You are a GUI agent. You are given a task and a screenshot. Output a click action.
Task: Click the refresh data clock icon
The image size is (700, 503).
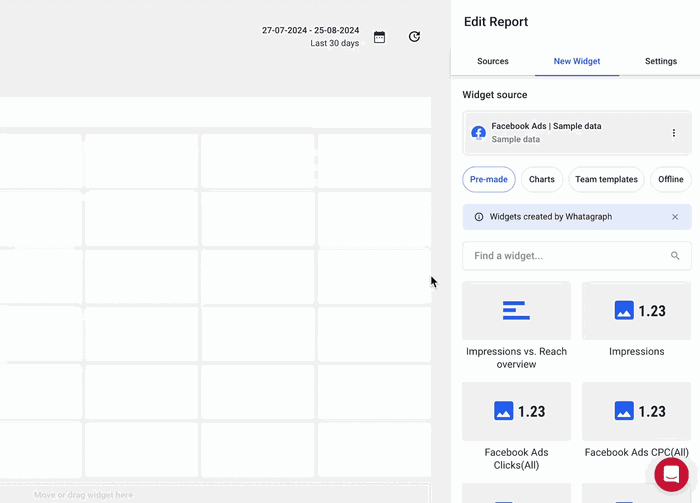pos(414,37)
